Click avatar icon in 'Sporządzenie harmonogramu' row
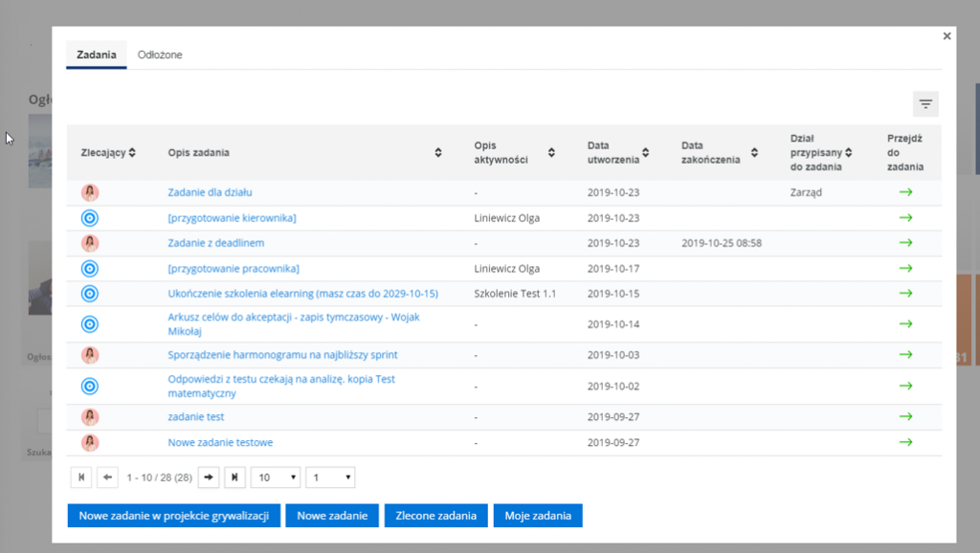Screen dimensions: 980x553 point(90,355)
